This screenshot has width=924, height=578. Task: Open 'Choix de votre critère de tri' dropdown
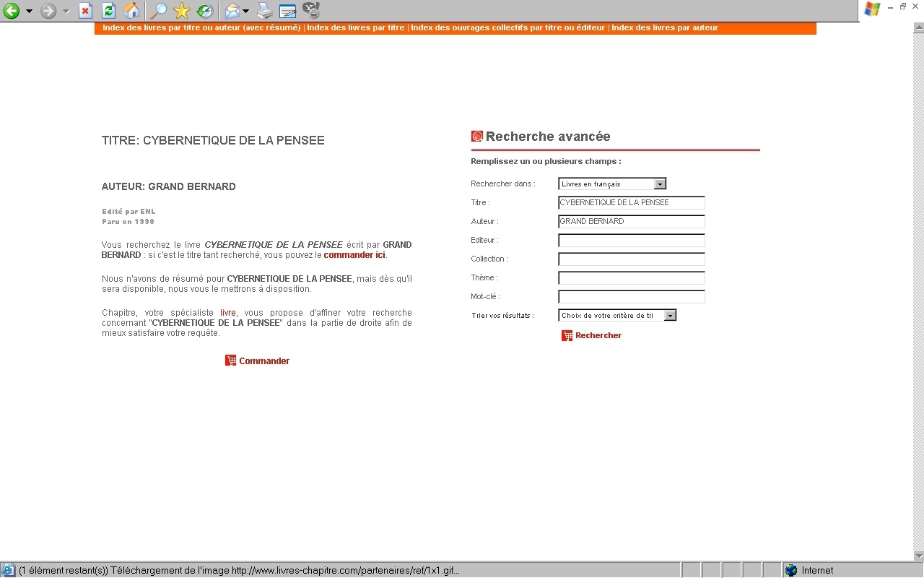(617, 316)
